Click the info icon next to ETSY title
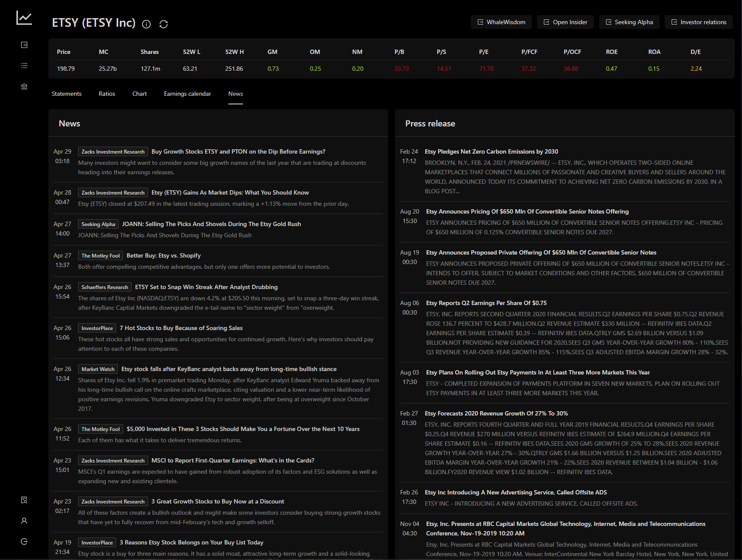The height and width of the screenshot is (560, 742). tap(146, 24)
